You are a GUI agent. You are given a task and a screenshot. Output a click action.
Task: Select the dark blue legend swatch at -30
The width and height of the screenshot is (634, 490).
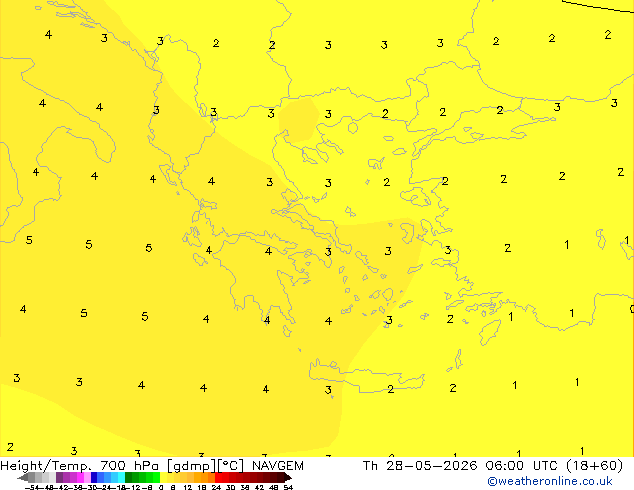click(x=94, y=477)
